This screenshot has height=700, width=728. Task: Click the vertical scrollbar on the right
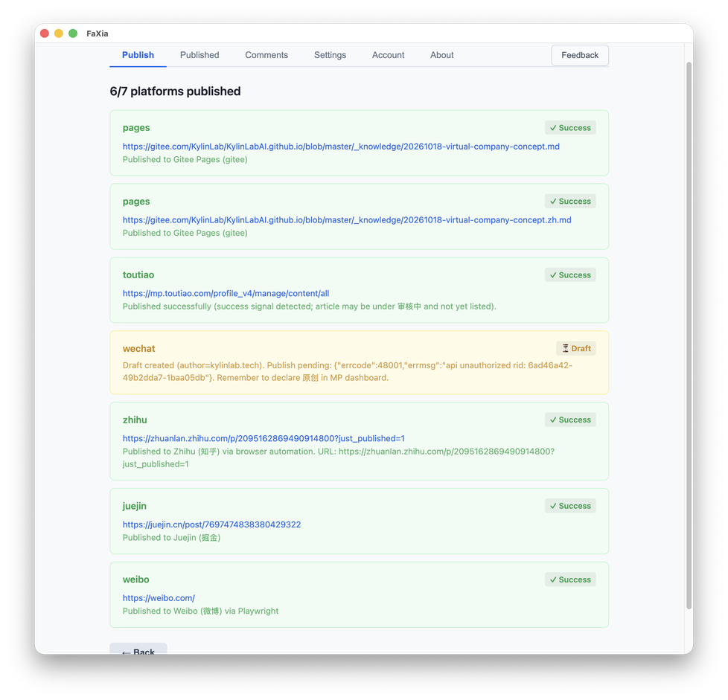coord(689,335)
